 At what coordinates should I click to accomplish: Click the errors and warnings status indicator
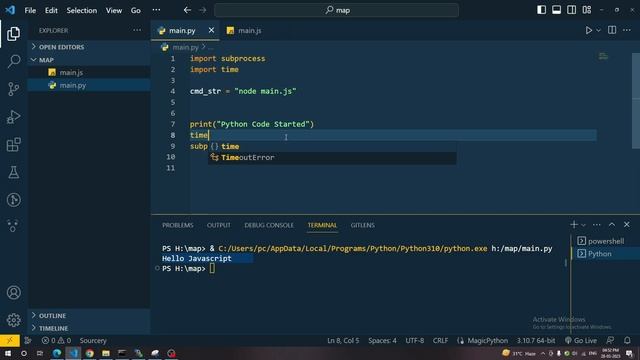coord(56,340)
